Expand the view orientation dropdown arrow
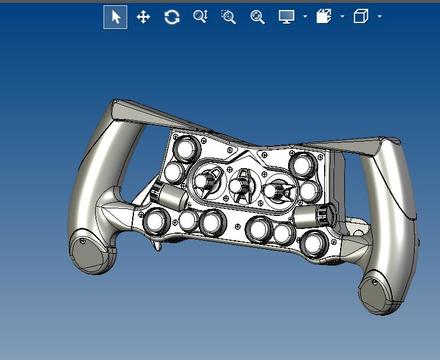Screen dimensions: 440x360 click(x=342, y=16)
